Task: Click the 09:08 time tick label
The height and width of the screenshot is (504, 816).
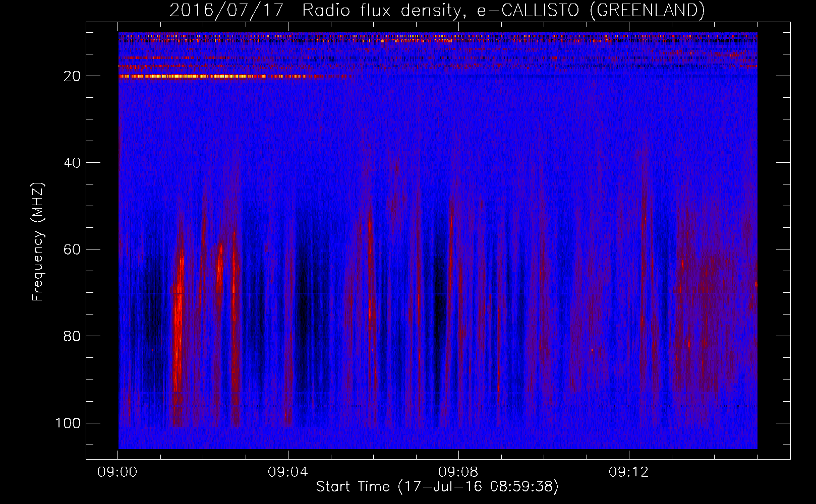Action: 458,472
